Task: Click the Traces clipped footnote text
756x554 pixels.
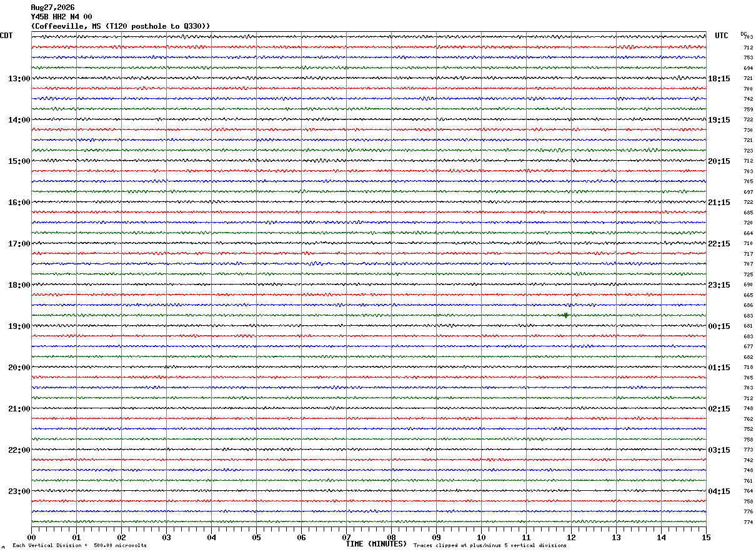Action: [x=490, y=546]
